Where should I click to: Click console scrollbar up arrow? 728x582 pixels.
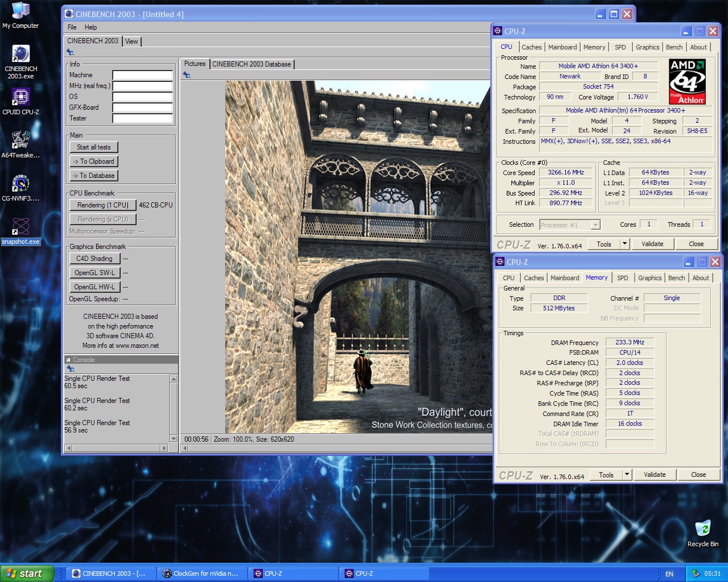[x=174, y=379]
